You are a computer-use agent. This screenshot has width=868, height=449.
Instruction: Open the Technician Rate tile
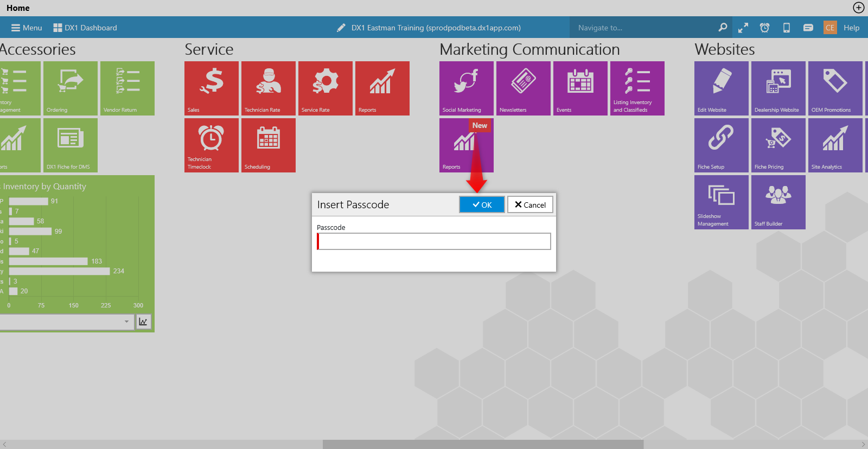[269, 88]
